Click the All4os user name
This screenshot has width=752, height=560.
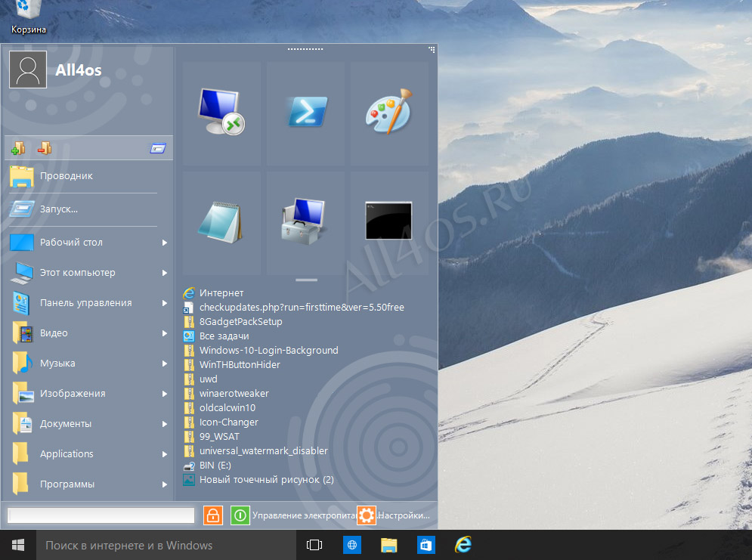(x=78, y=70)
